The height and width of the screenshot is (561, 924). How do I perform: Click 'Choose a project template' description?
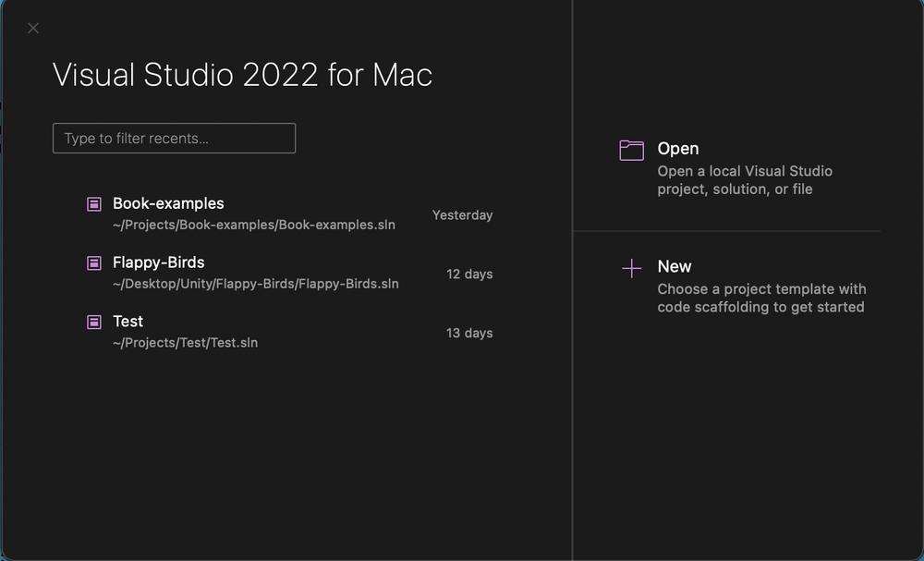(761, 299)
